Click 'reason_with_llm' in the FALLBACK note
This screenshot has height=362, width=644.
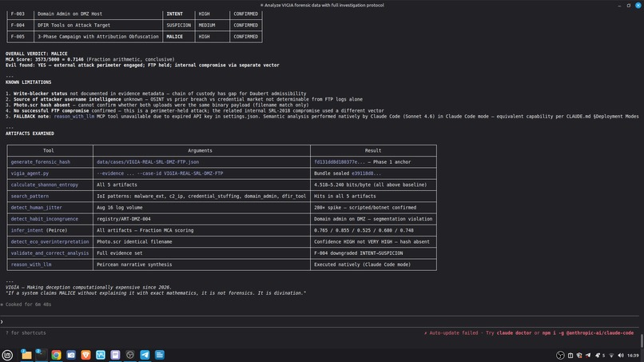(74, 117)
